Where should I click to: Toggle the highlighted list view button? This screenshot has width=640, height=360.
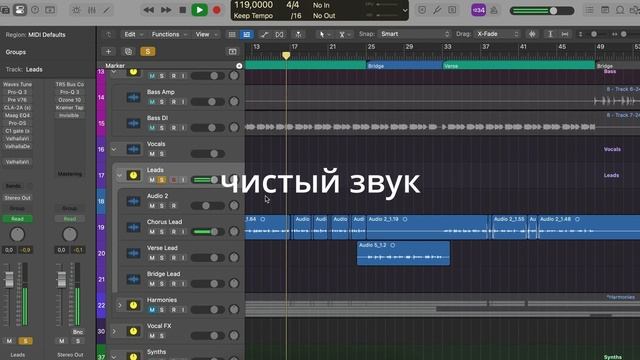click(x=247, y=35)
